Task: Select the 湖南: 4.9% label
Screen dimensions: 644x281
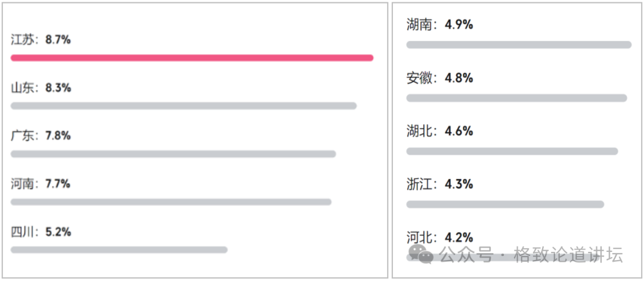Action: click(439, 25)
